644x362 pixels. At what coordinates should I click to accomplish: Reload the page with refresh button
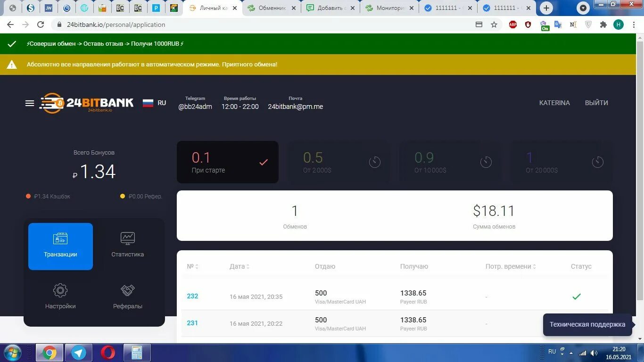click(41, 25)
